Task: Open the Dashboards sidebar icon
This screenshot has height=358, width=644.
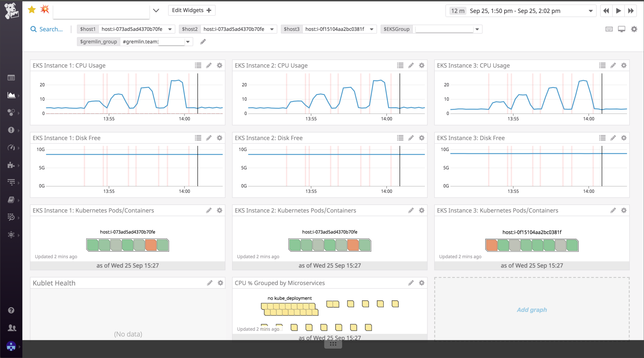Action: click(11, 95)
